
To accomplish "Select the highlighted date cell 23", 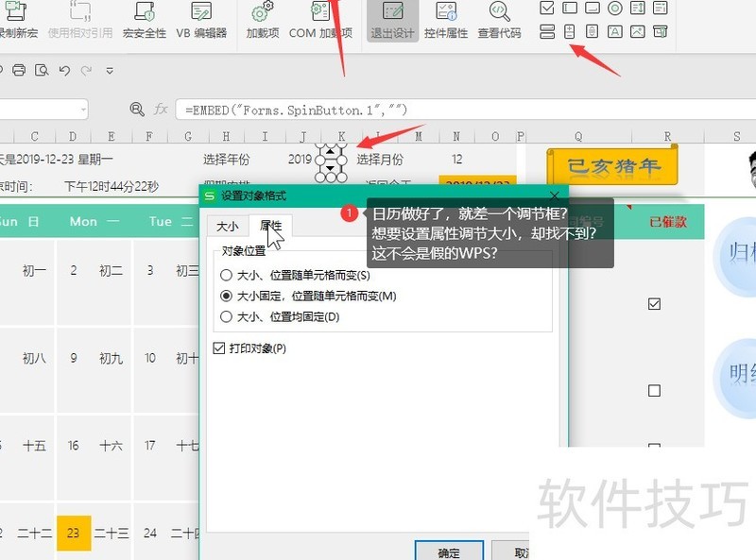I will pos(74,533).
